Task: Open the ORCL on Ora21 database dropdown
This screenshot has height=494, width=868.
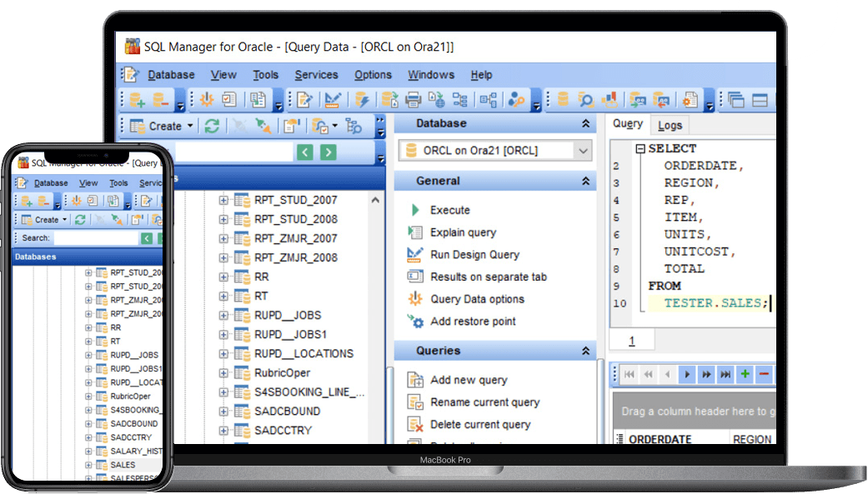Action: (x=583, y=151)
